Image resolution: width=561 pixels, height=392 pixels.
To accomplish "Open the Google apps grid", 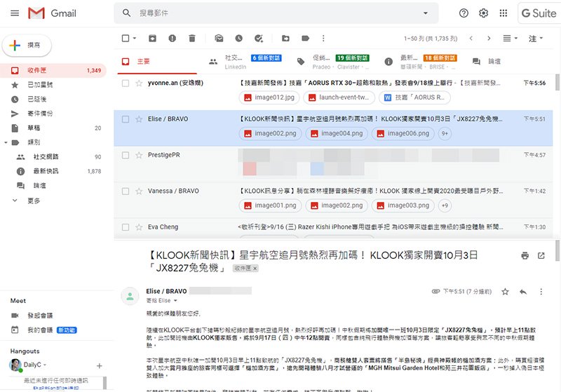I will coord(503,13).
